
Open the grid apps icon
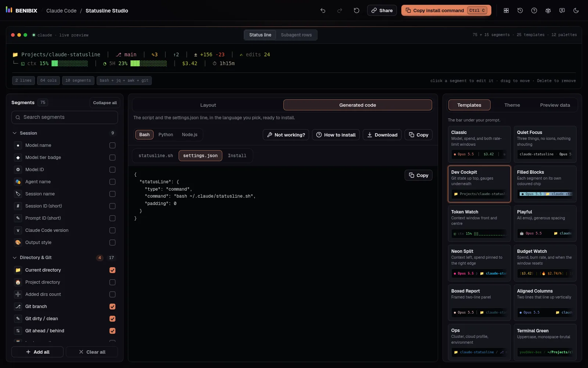(506, 11)
